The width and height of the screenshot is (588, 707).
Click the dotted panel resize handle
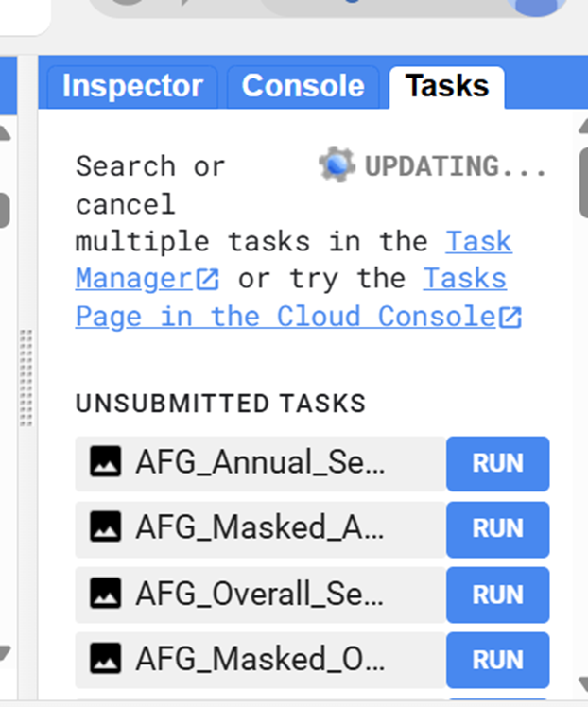tap(26, 378)
